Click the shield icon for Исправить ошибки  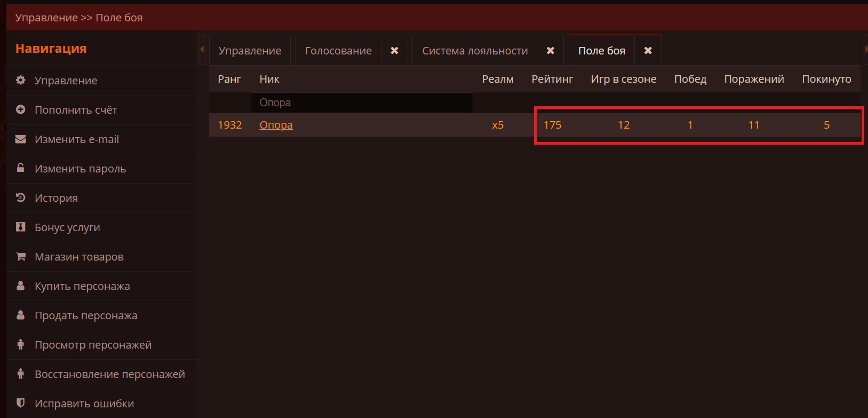pos(21,403)
